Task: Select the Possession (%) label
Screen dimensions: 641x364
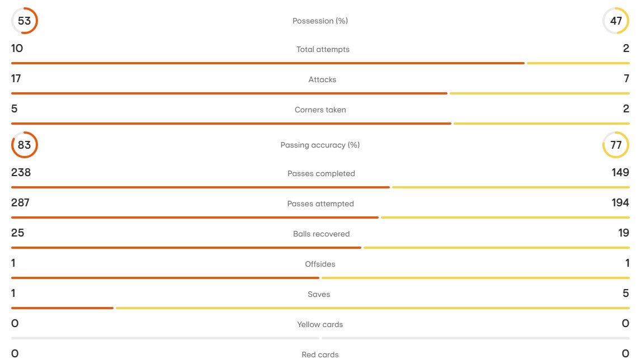Action: pyautogui.click(x=320, y=21)
